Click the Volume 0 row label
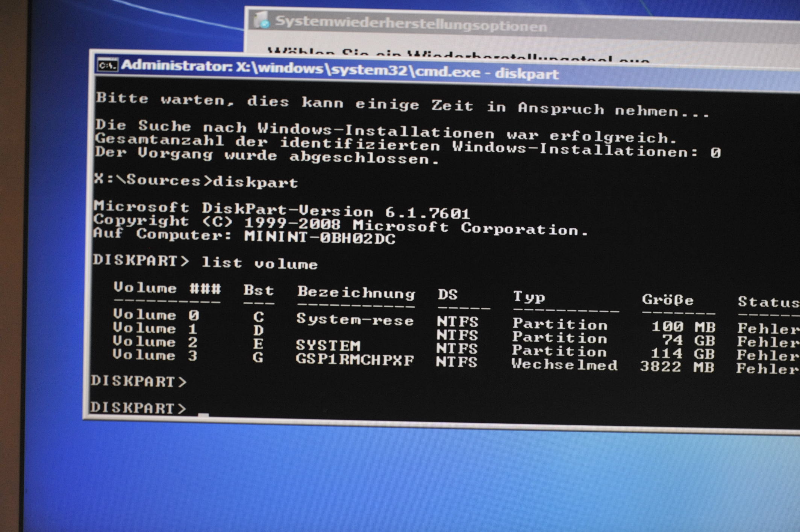The height and width of the screenshot is (532, 800). tap(156, 314)
